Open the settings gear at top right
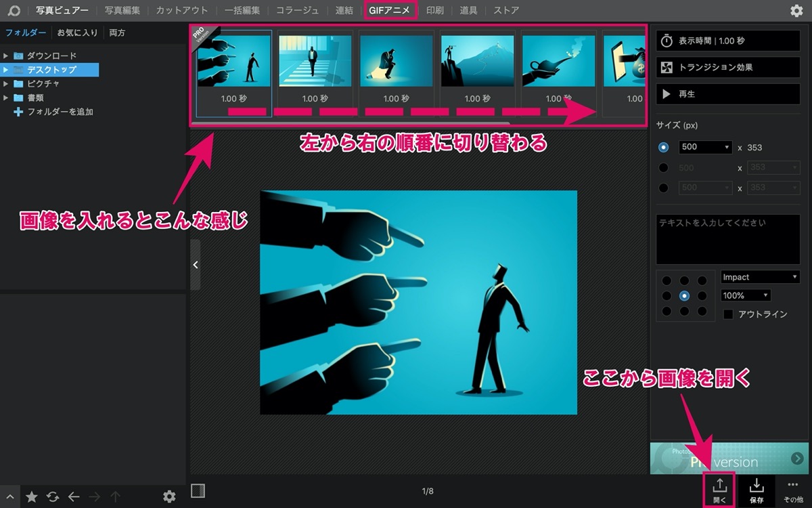The width and height of the screenshot is (812, 508). 796,10
